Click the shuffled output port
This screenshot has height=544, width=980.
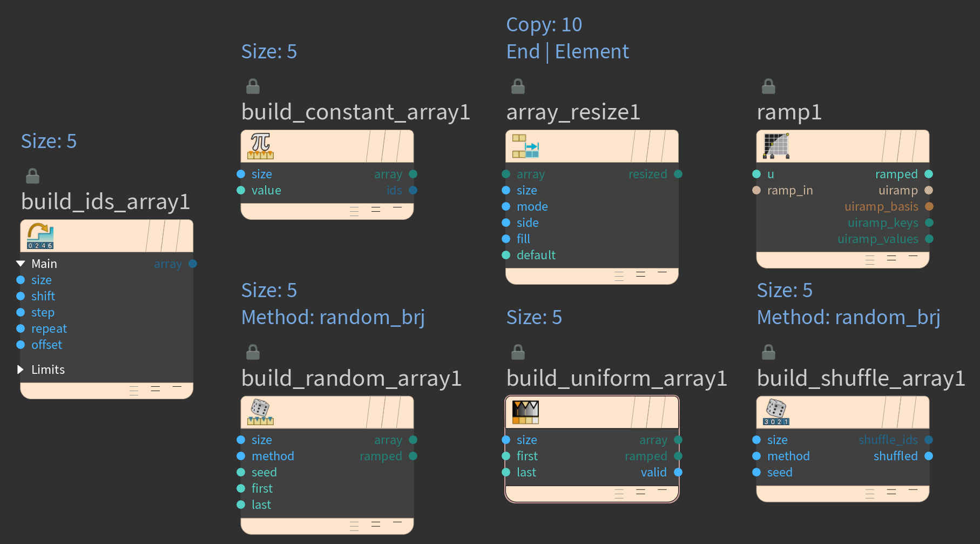pyautogui.click(x=929, y=456)
